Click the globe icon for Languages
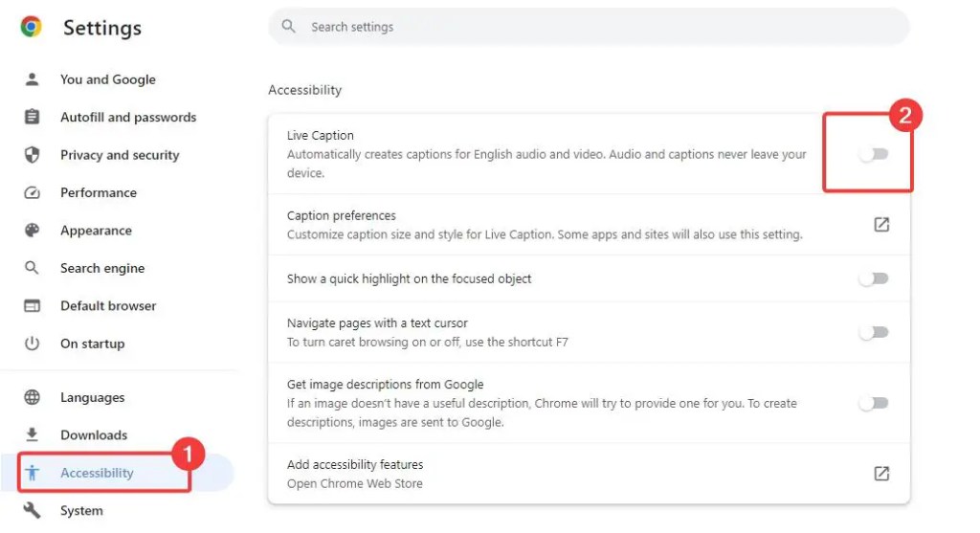The image size is (980, 533). point(32,397)
